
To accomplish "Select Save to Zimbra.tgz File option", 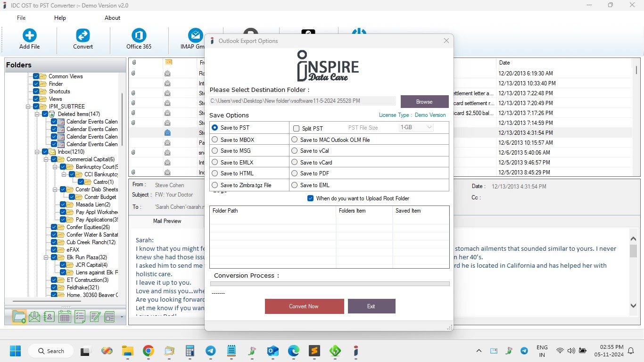I will [x=215, y=185].
